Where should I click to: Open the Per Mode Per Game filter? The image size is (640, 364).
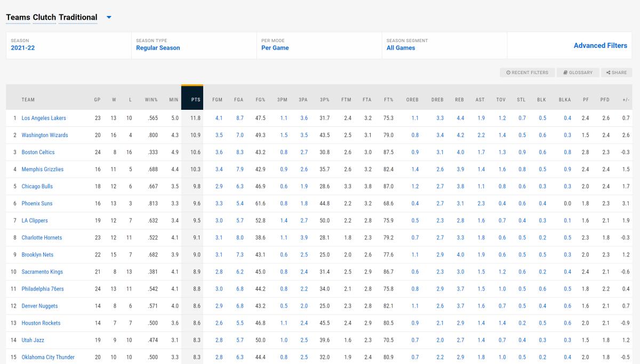point(319,44)
